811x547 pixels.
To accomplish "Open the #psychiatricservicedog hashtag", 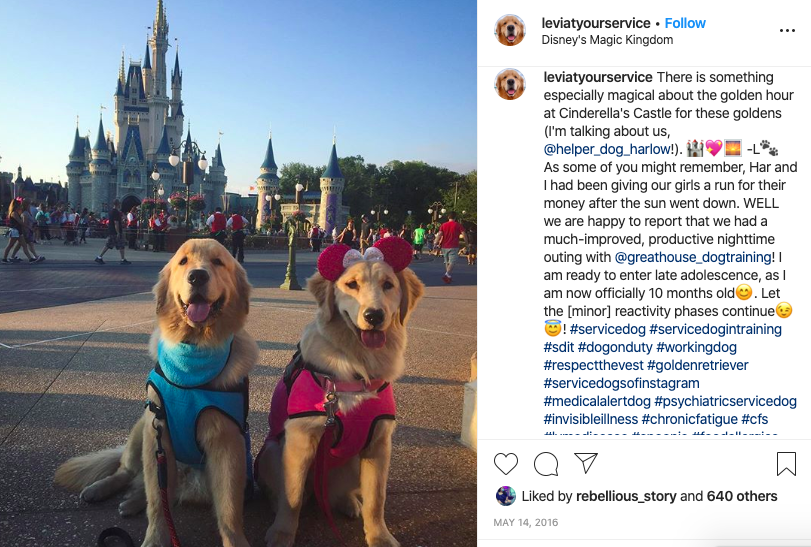I will click(x=725, y=401).
